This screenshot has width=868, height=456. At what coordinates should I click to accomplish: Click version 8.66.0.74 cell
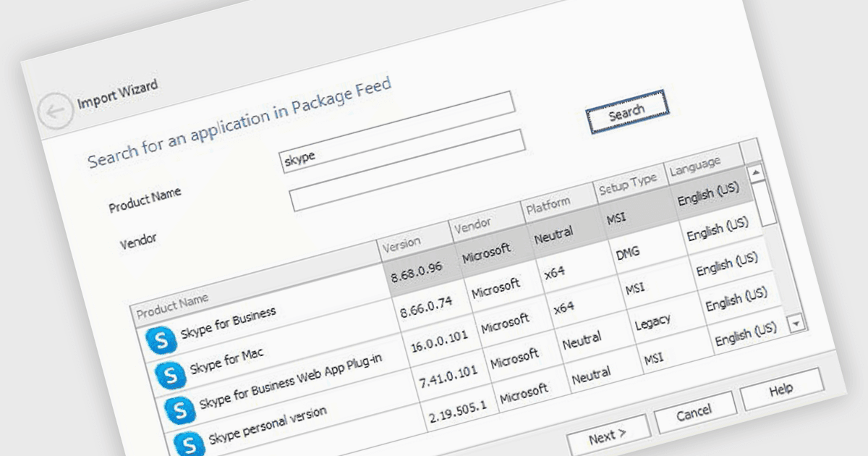427,308
